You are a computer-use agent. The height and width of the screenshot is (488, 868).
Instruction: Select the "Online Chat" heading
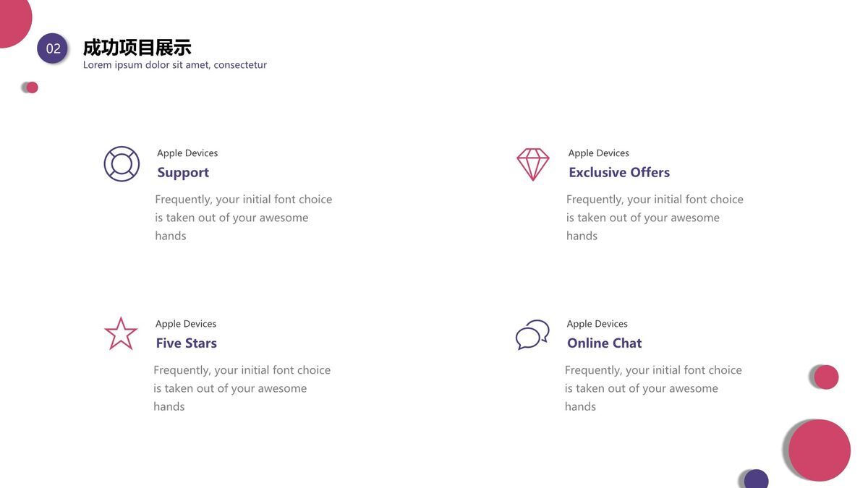tap(605, 343)
